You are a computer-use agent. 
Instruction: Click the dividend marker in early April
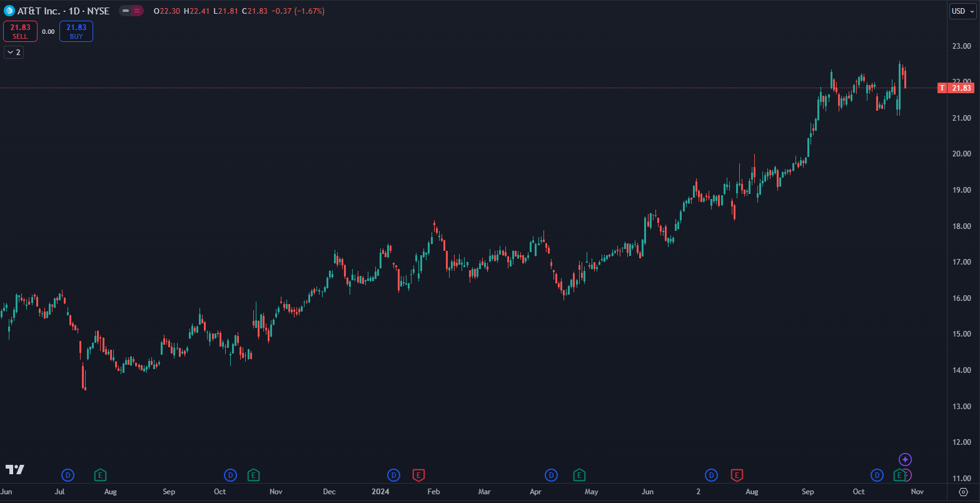click(551, 475)
